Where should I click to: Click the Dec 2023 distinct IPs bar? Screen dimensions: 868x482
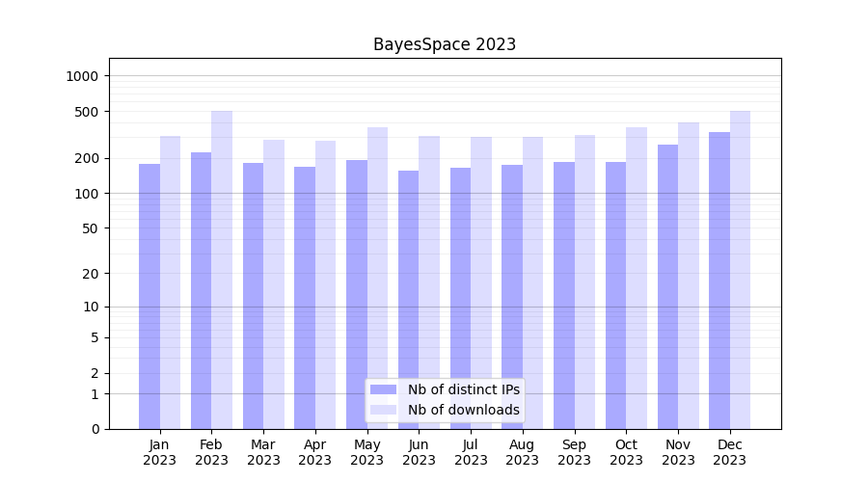pos(719,280)
